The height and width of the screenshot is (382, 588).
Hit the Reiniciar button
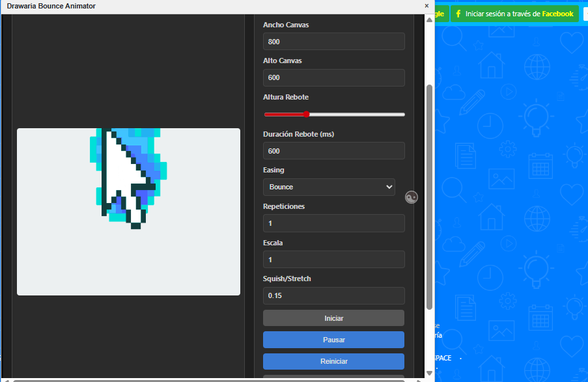[x=333, y=361]
